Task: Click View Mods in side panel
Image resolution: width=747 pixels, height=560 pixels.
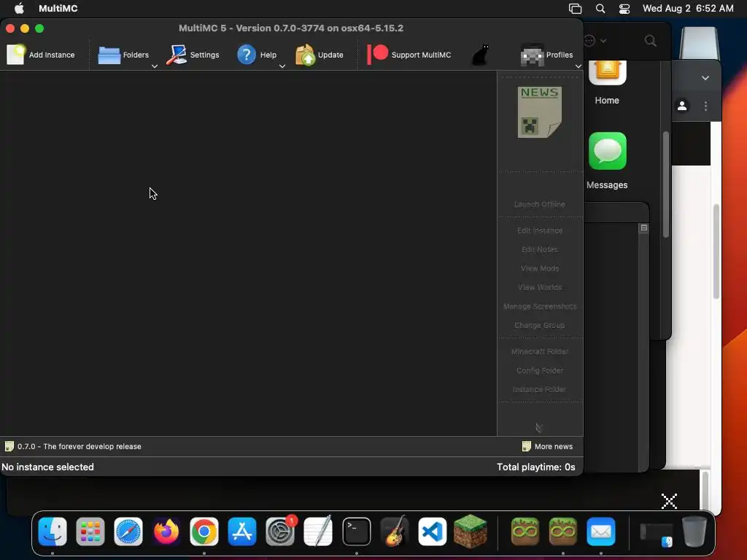Action: [x=540, y=268]
